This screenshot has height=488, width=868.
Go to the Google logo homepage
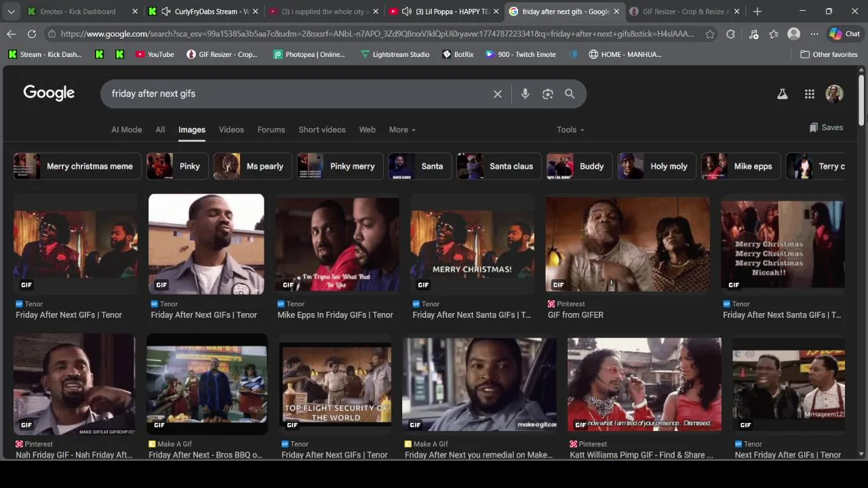click(49, 94)
